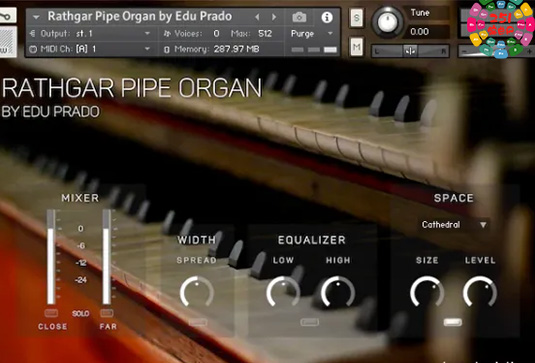Click the Max voices value 512
535x363 pixels.
coord(265,33)
